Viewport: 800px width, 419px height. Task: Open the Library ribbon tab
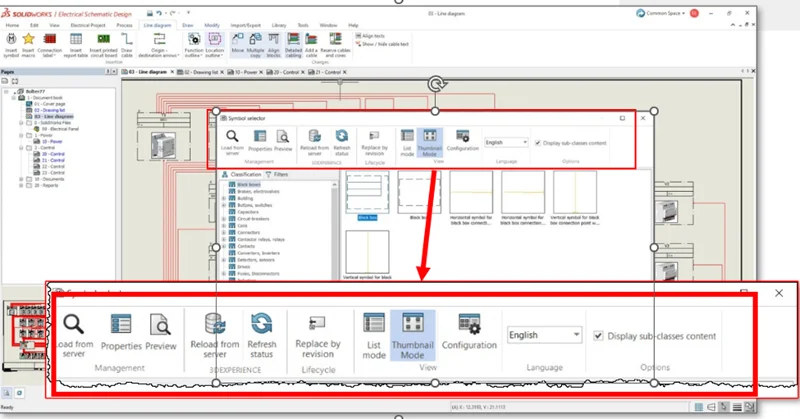(279, 25)
